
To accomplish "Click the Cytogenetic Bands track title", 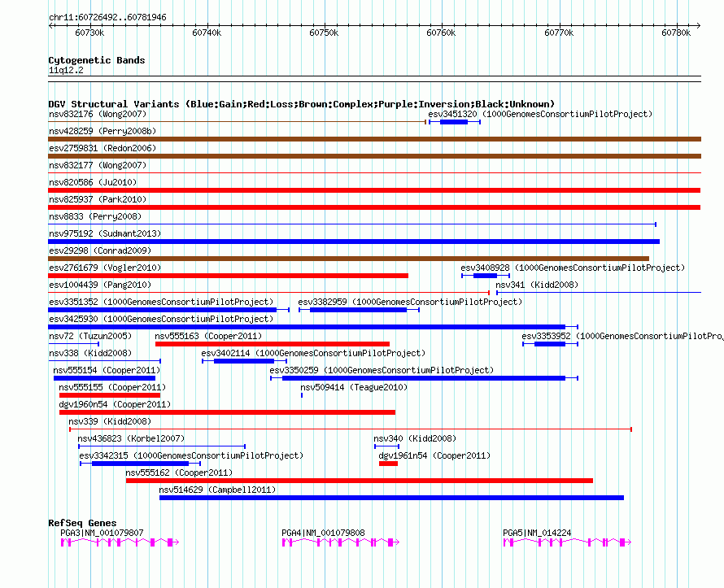I will (x=97, y=60).
